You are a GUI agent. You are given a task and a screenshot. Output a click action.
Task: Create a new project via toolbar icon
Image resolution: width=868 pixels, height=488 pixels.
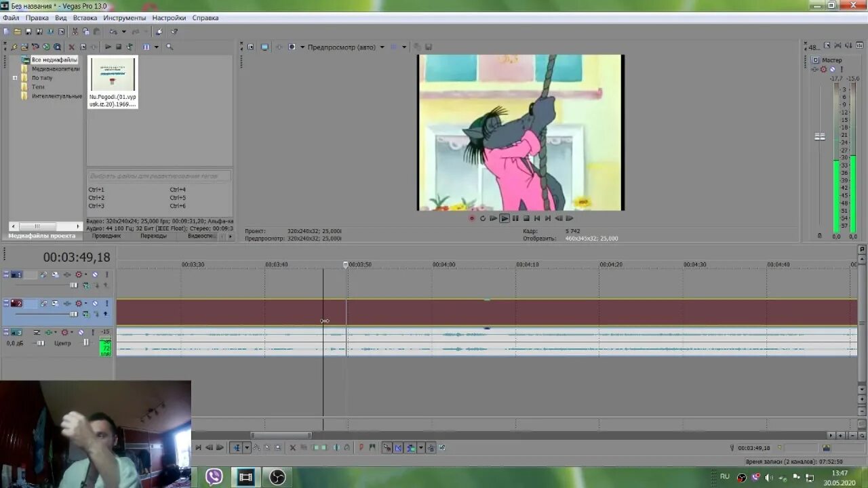pos(7,31)
